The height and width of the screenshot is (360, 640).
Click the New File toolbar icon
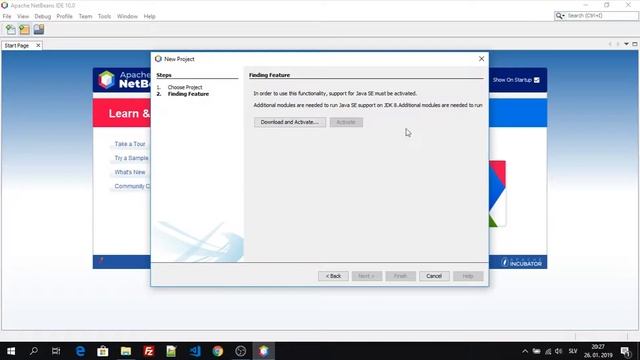click(11, 29)
